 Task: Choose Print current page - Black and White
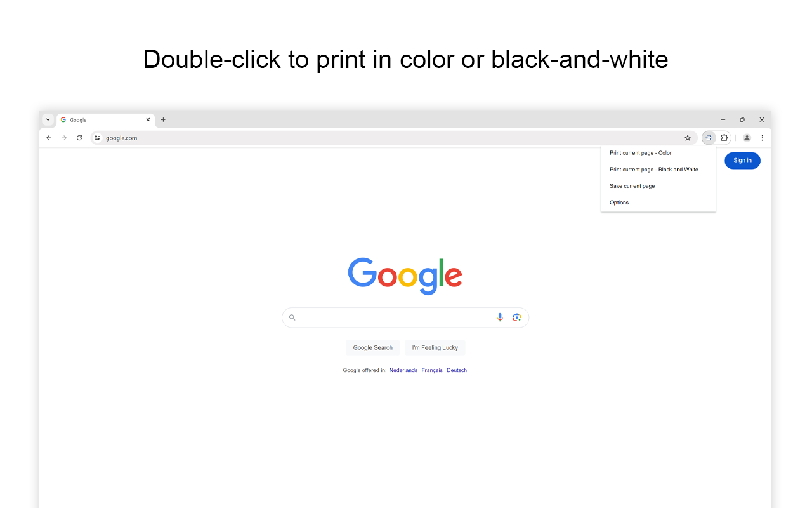click(653, 169)
